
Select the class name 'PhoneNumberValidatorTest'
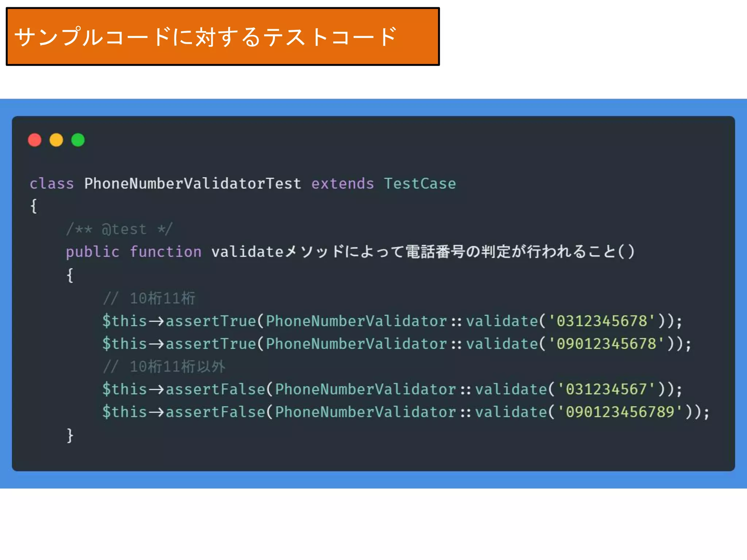click(193, 183)
